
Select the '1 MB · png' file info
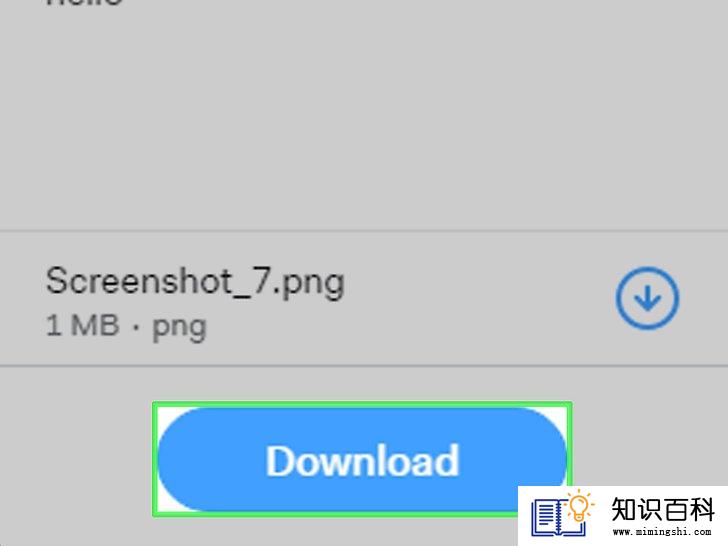pyautogui.click(x=126, y=327)
